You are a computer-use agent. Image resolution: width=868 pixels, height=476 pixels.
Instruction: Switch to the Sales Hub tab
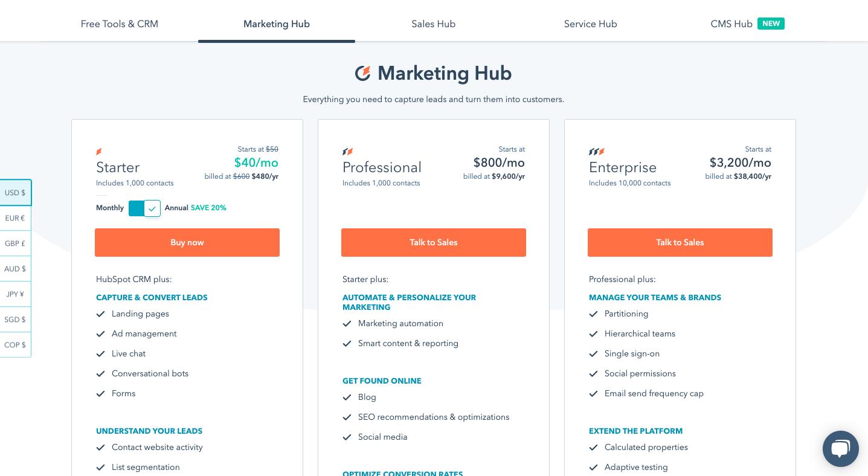tap(434, 24)
